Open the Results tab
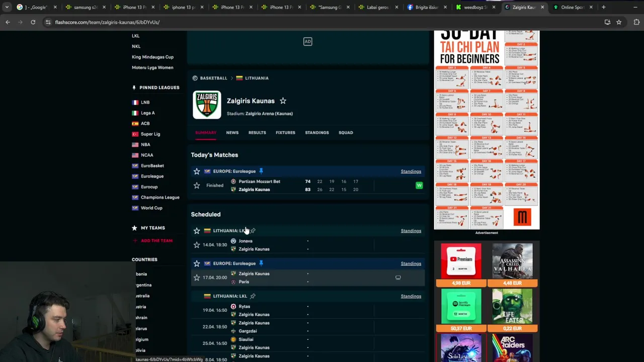Viewport: 644px width, 362px height. (x=257, y=133)
